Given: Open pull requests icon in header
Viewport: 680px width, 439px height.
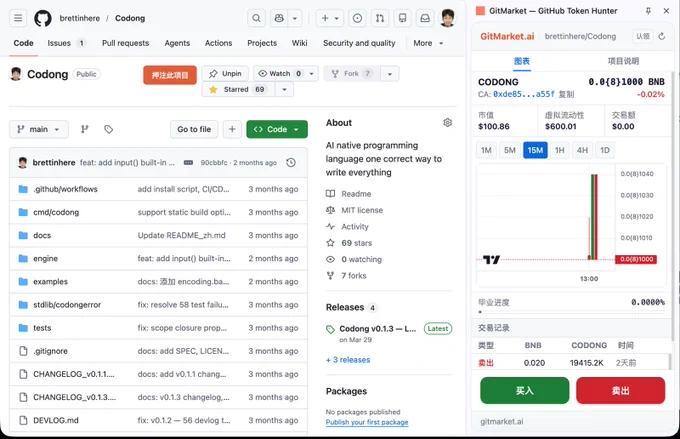Looking at the screenshot, I should (x=380, y=18).
